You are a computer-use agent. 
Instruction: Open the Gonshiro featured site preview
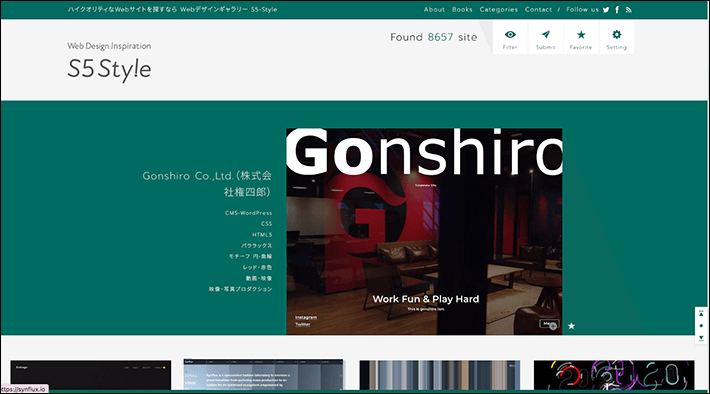424,231
